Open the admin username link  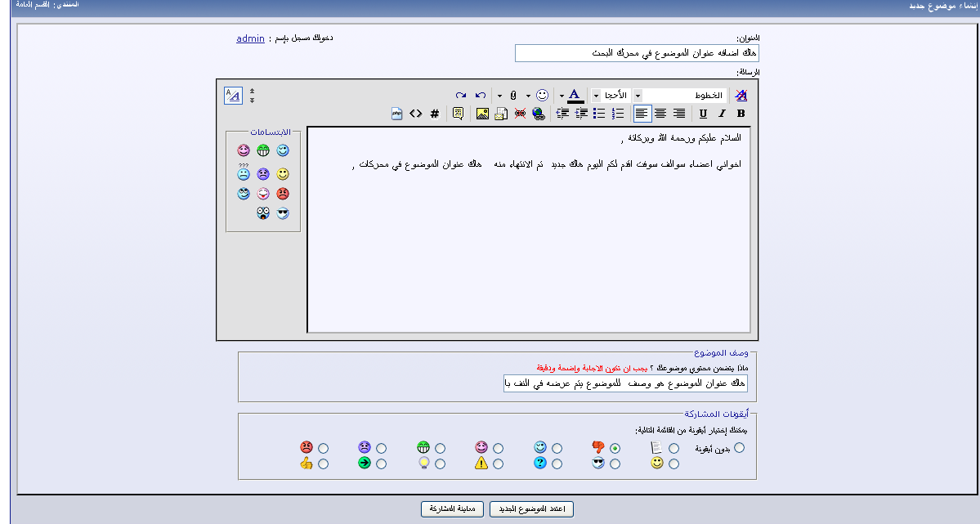click(x=250, y=38)
